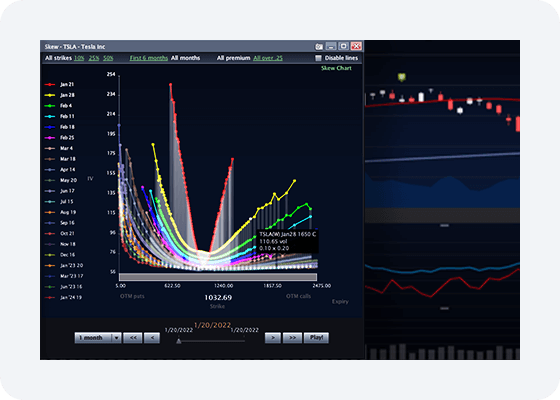Image resolution: width=560 pixels, height=400 pixels.
Task: Select the Jan '24 19 legend entry
Action: pos(63,298)
